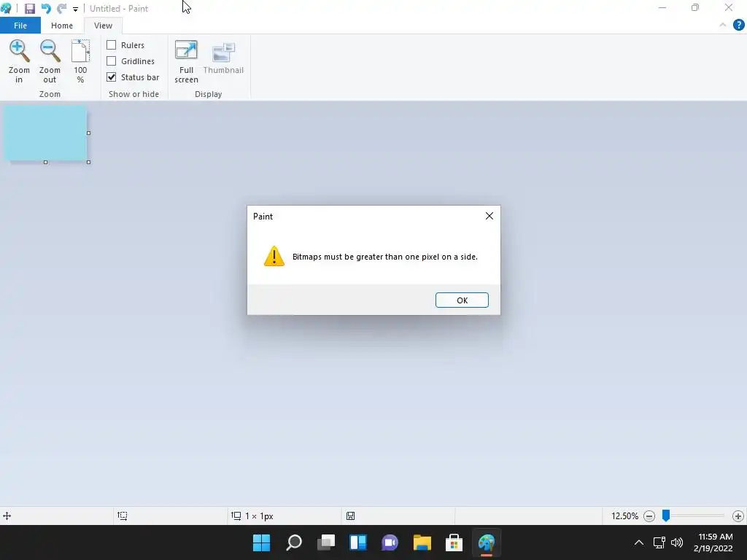Decrease zoom with status bar minus button
This screenshot has height=560, width=747.
649,516
